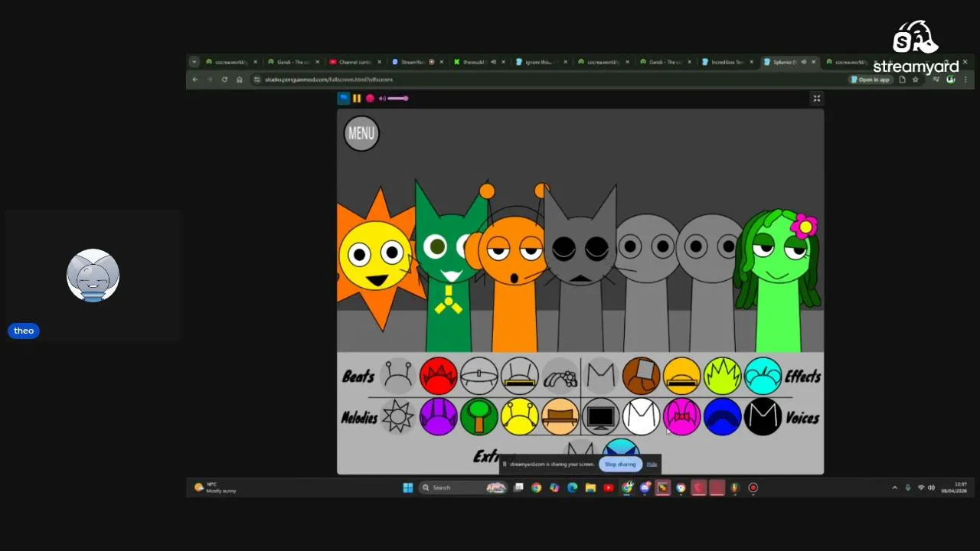
Task: Select the magenta bow voice icon
Action: 682,417
